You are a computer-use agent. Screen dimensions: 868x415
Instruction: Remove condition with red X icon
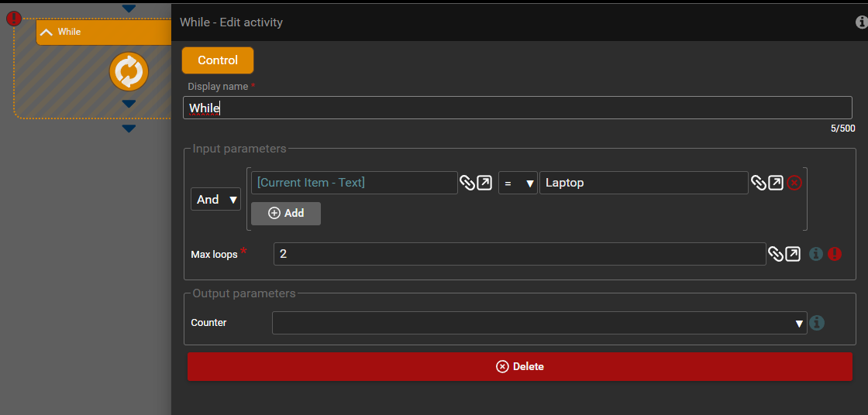794,183
